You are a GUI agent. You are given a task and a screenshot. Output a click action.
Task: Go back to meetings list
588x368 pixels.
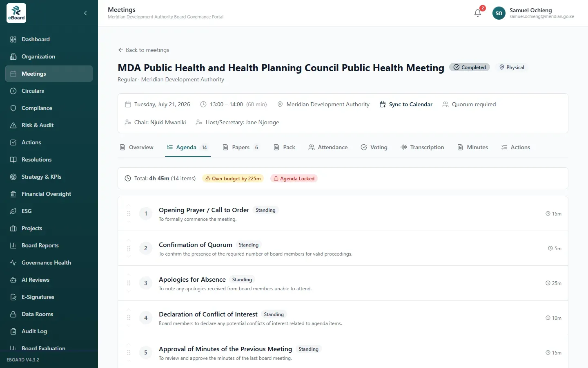tap(143, 50)
